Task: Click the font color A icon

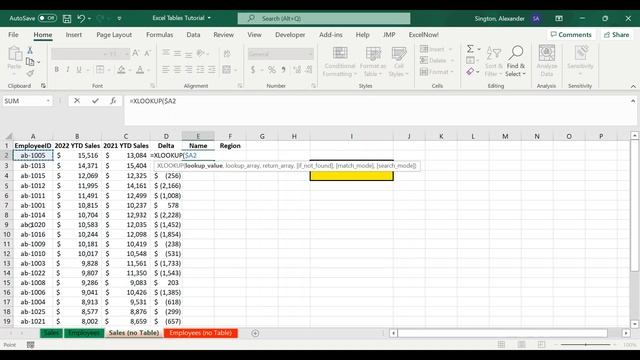Action: click(140, 70)
